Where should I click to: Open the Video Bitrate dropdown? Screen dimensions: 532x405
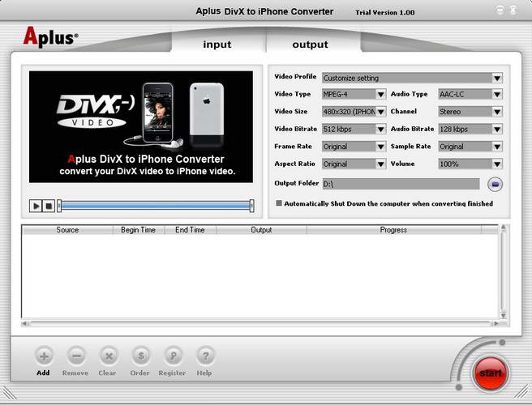pyautogui.click(x=380, y=129)
